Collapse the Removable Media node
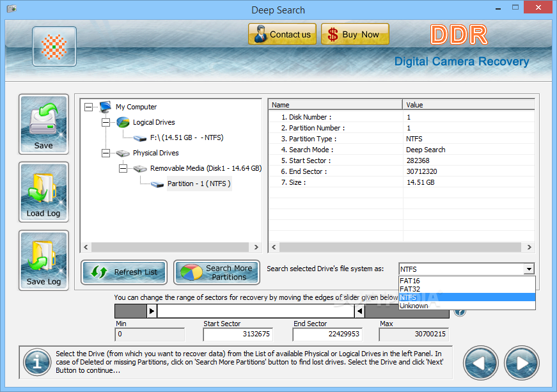 coord(123,168)
